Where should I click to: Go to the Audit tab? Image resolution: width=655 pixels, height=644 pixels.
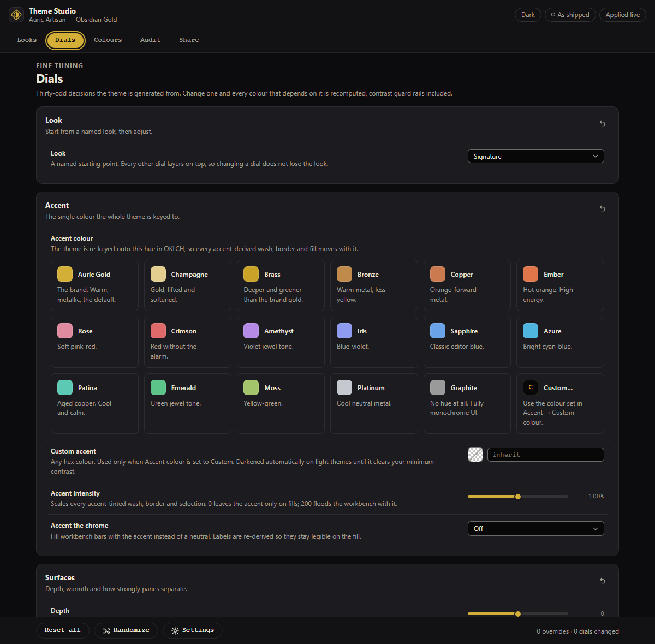[x=150, y=40]
